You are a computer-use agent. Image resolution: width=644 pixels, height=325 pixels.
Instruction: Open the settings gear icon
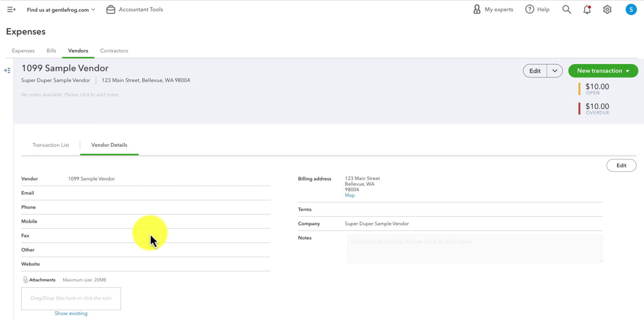click(607, 10)
